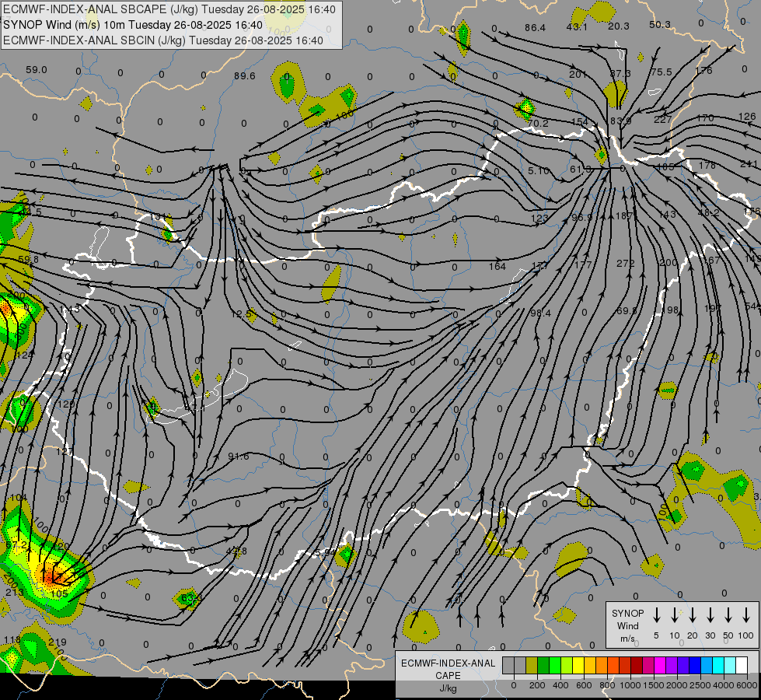Click the 5.10 value on the map
The width and height of the screenshot is (761, 700).
(538, 171)
